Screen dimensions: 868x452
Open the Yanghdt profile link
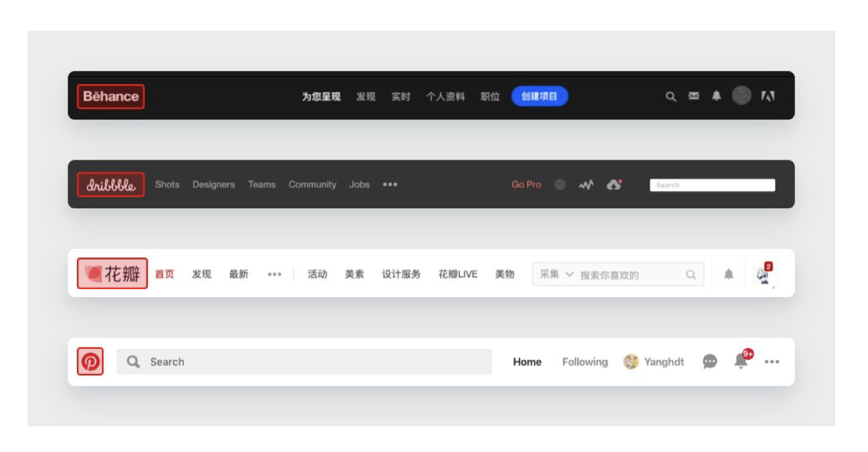pyautogui.click(x=654, y=362)
